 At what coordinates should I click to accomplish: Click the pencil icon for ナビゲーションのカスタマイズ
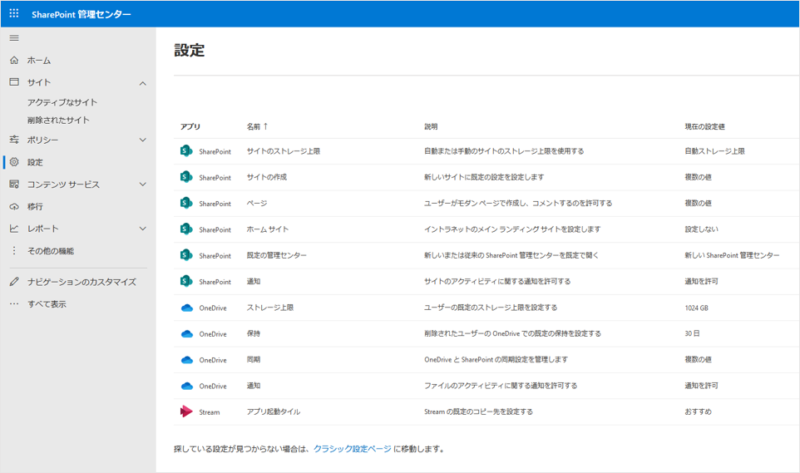14,282
